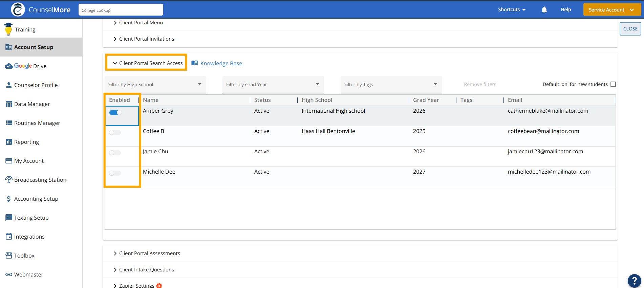Click the Training lightbulb icon
The width and height of the screenshot is (644, 288).
pyautogui.click(x=8, y=29)
